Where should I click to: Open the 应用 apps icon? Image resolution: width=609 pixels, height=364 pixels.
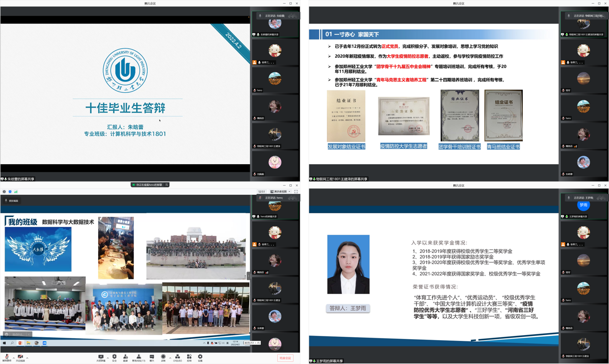[x=189, y=357]
